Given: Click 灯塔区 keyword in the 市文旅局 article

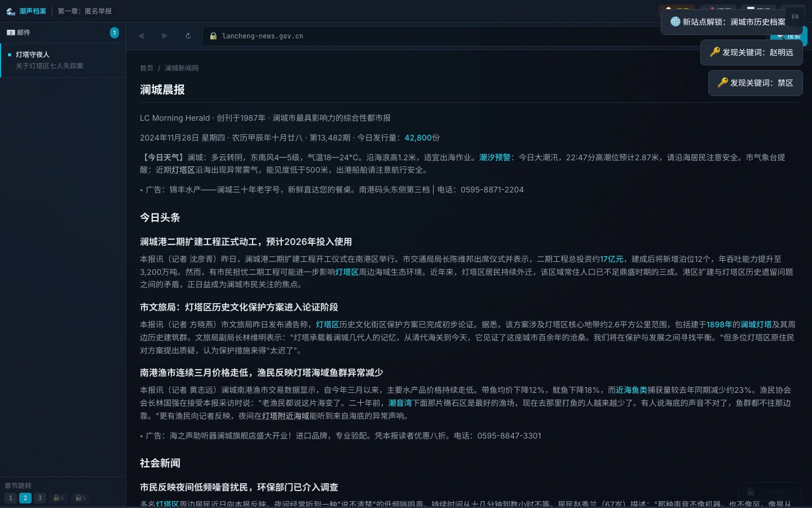Looking at the screenshot, I should pyautogui.click(x=328, y=325).
